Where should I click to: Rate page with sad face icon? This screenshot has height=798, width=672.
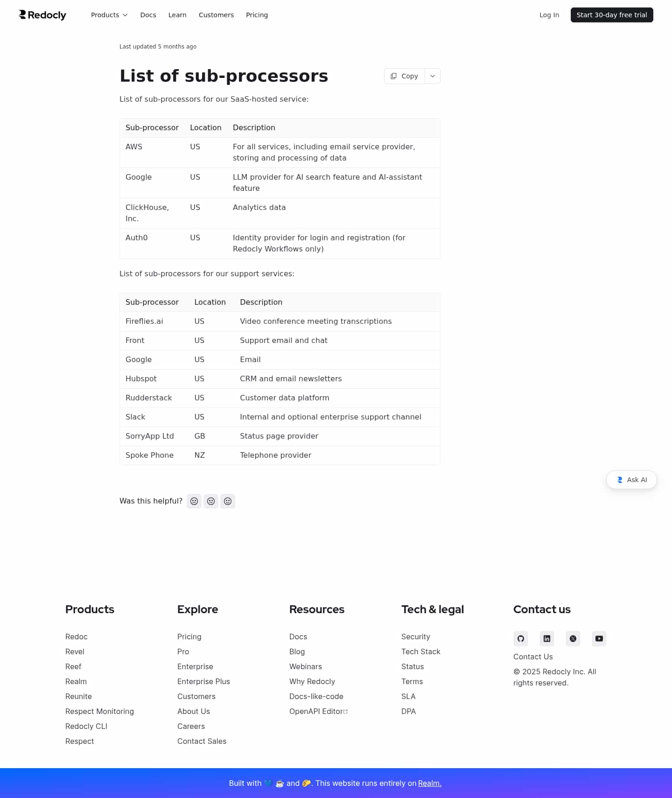(194, 501)
